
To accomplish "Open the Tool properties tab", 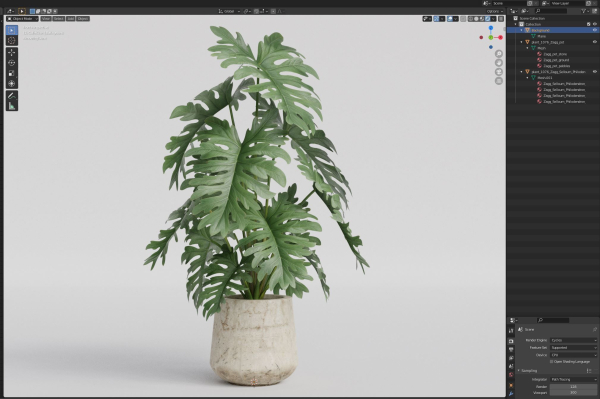I will click(x=511, y=331).
